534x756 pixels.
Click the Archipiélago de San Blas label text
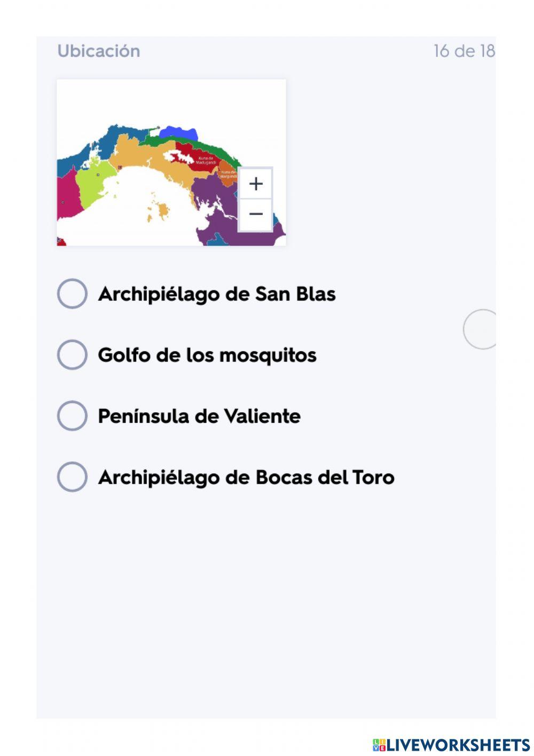(217, 294)
